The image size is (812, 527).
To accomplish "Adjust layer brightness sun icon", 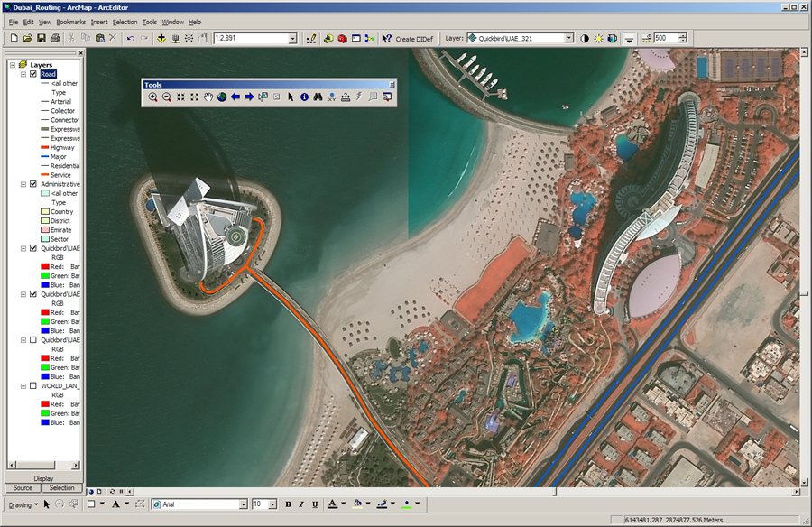I will tap(599, 38).
